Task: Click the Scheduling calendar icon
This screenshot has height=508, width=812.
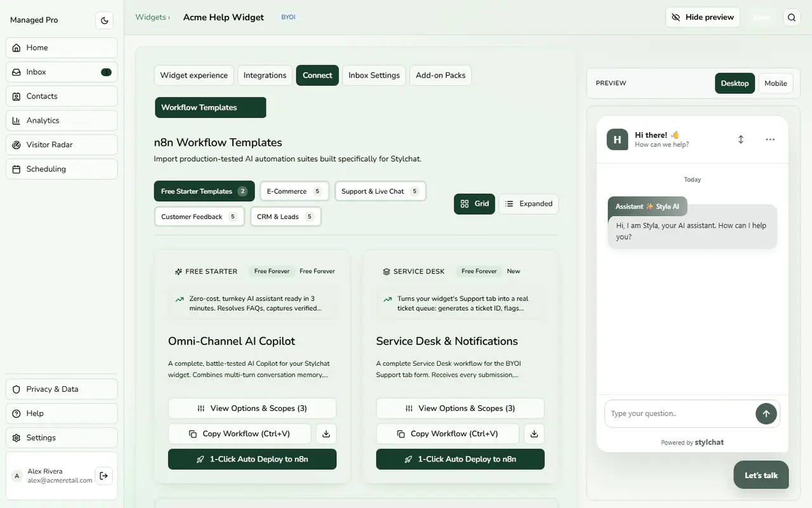Action: click(16, 169)
